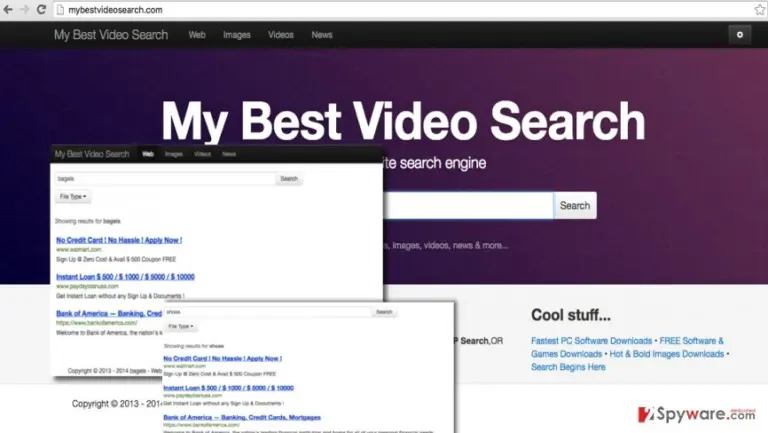Image resolution: width=768 pixels, height=433 pixels.
Task: Click the Search Begins Here link
Action: click(x=568, y=367)
